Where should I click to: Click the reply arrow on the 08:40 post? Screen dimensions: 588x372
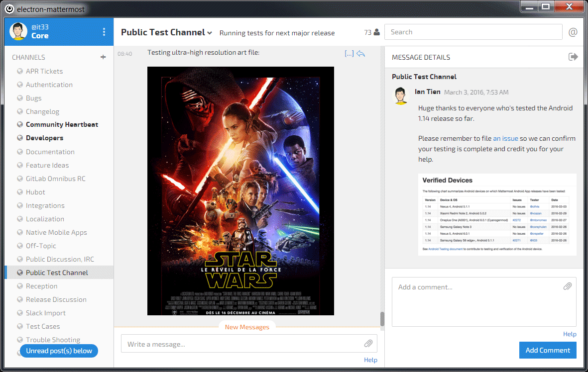coord(361,54)
